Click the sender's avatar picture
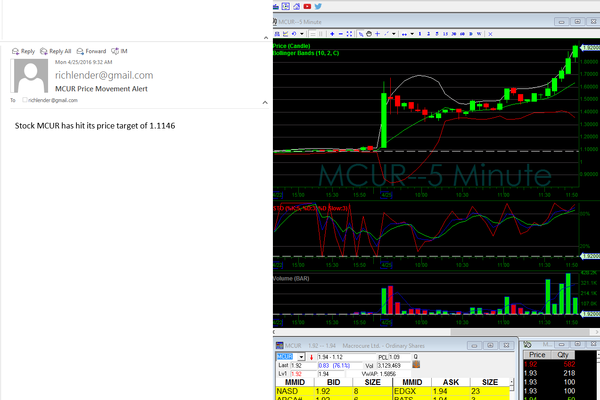The width and height of the screenshot is (600, 400). click(28, 77)
